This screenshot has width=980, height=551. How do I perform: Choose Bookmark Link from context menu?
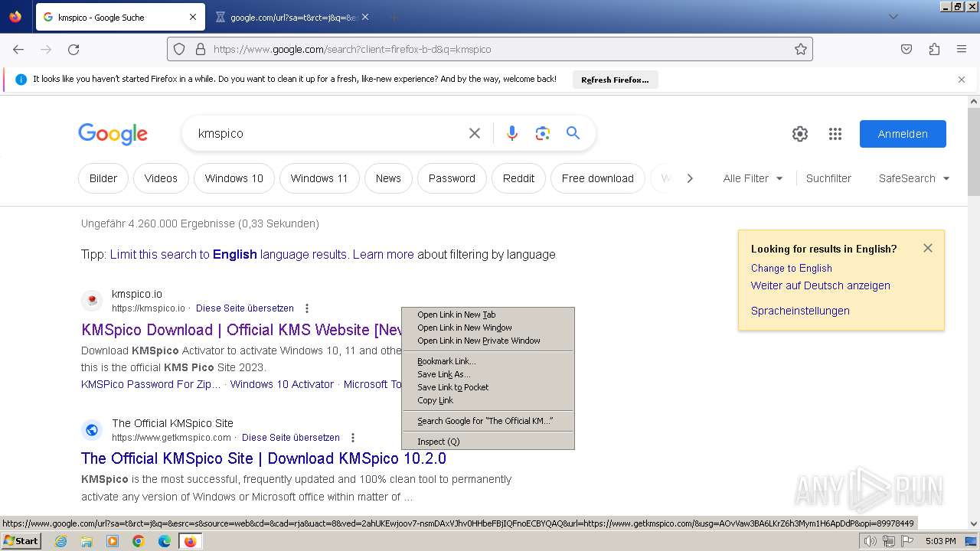coord(488,361)
